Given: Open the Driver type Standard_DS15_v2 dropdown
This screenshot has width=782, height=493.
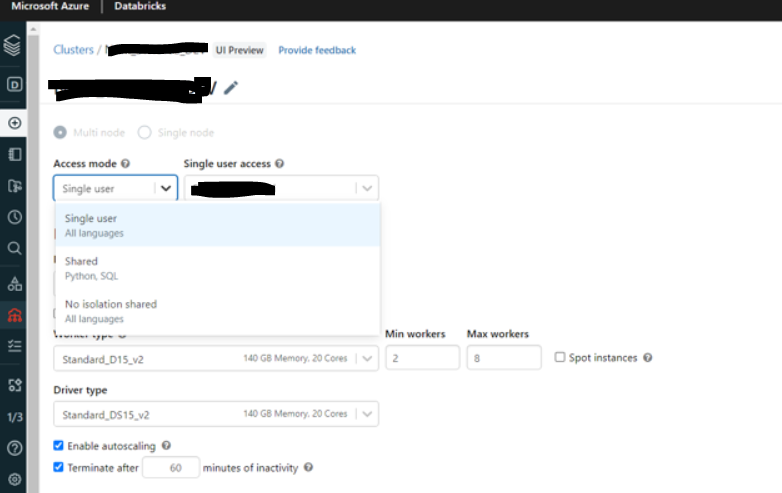Looking at the screenshot, I should pos(216,414).
